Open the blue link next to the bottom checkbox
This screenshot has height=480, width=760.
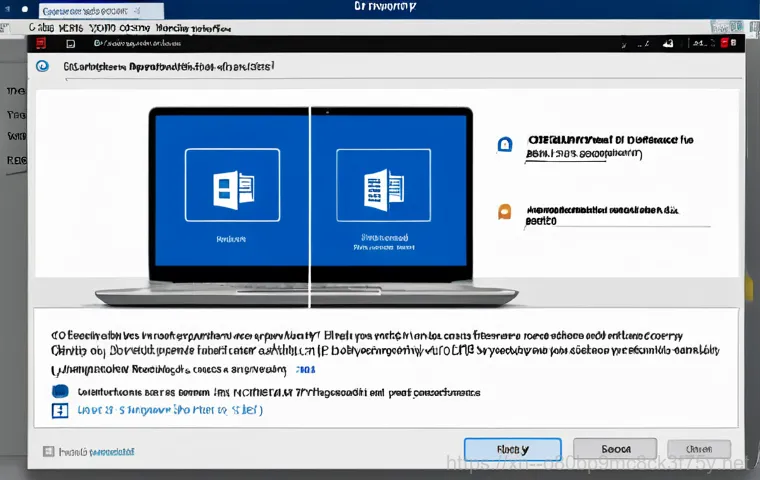[x=112, y=452]
